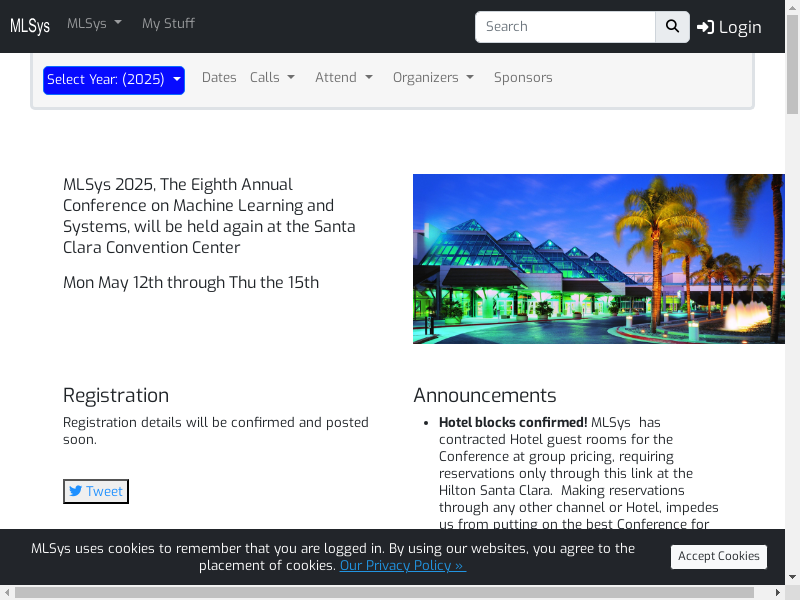Click the Santa Clara Convention Center photo
Image resolution: width=800 pixels, height=600 pixels.
598,259
